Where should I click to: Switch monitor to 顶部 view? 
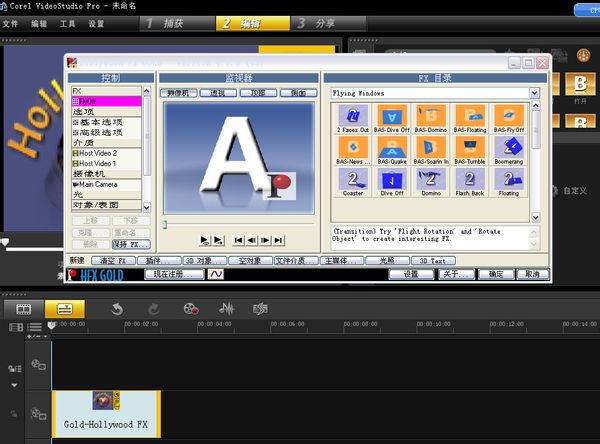point(258,93)
